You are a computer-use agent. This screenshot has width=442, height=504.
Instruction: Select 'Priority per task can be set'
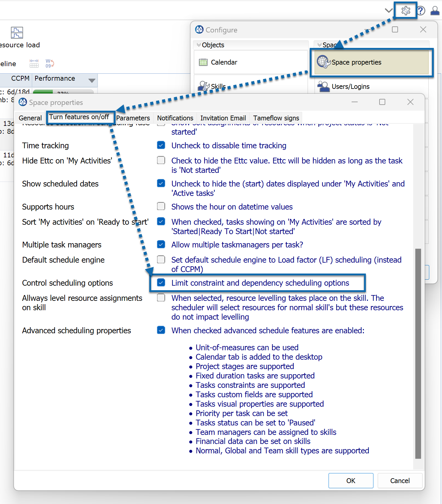point(242,413)
